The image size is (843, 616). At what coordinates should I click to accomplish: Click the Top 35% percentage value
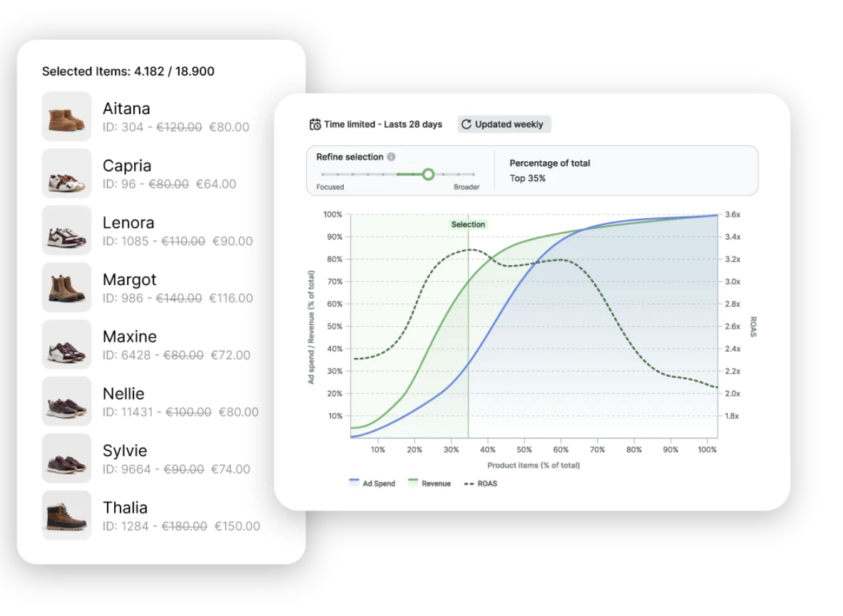pos(527,178)
